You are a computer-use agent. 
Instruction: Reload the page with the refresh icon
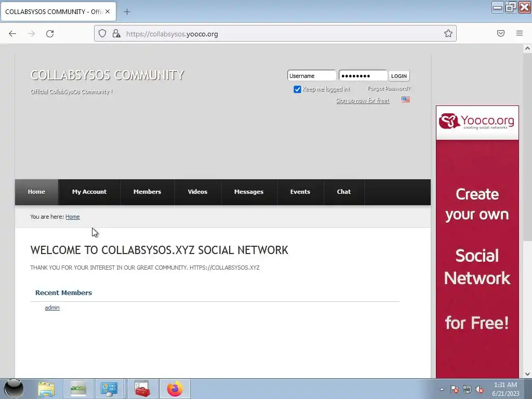coord(50,34)
